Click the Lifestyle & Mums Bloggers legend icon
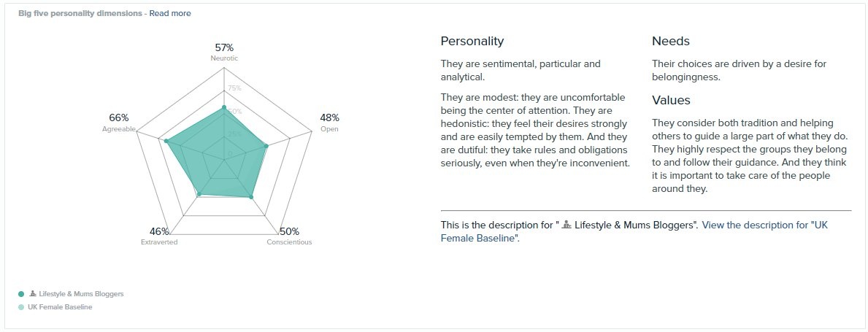Viewport: 868px width, 332px height. [x=33, y=294]
